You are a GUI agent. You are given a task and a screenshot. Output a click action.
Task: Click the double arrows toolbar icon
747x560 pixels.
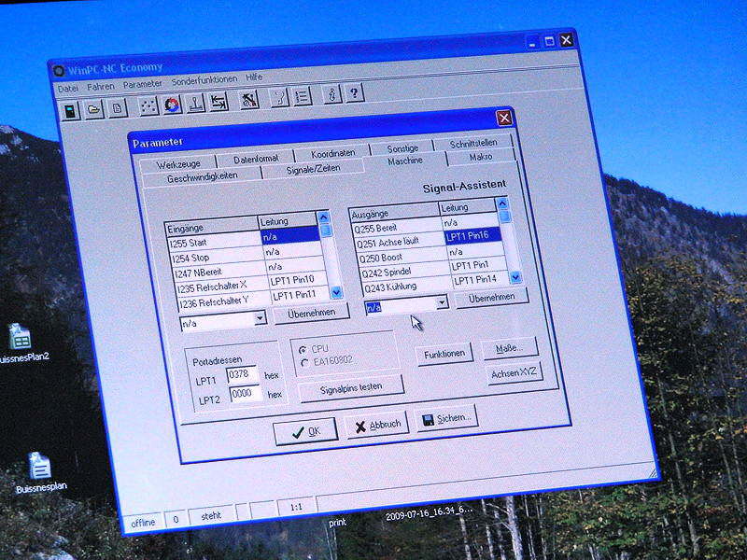(x=218, y=102)
